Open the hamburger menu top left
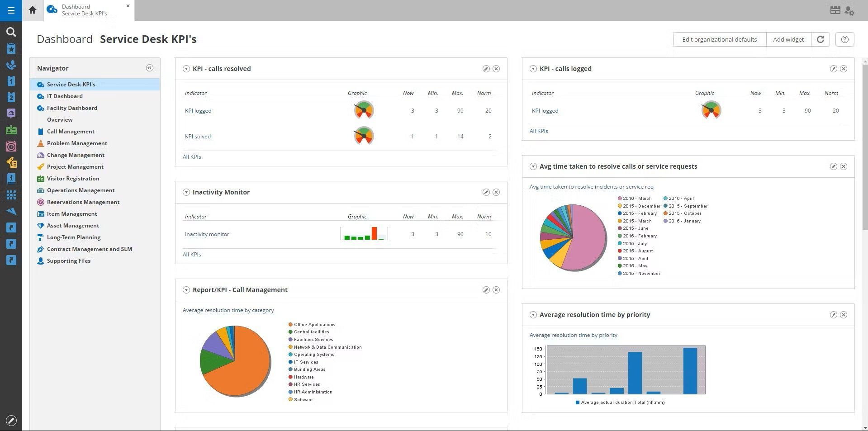This screenshot has width=868, height=431. click(11, 10)
